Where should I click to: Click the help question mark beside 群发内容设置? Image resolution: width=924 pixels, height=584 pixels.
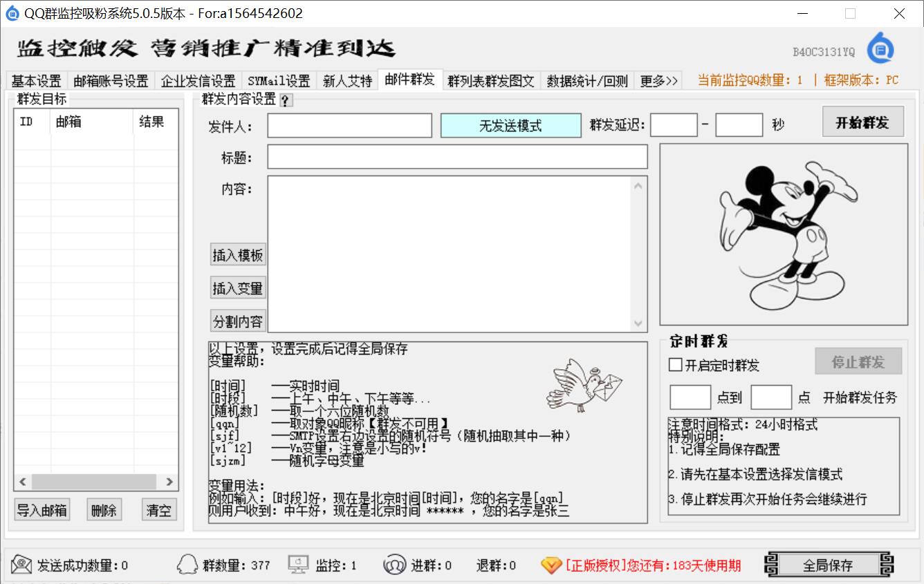click(x=286, y=100)
